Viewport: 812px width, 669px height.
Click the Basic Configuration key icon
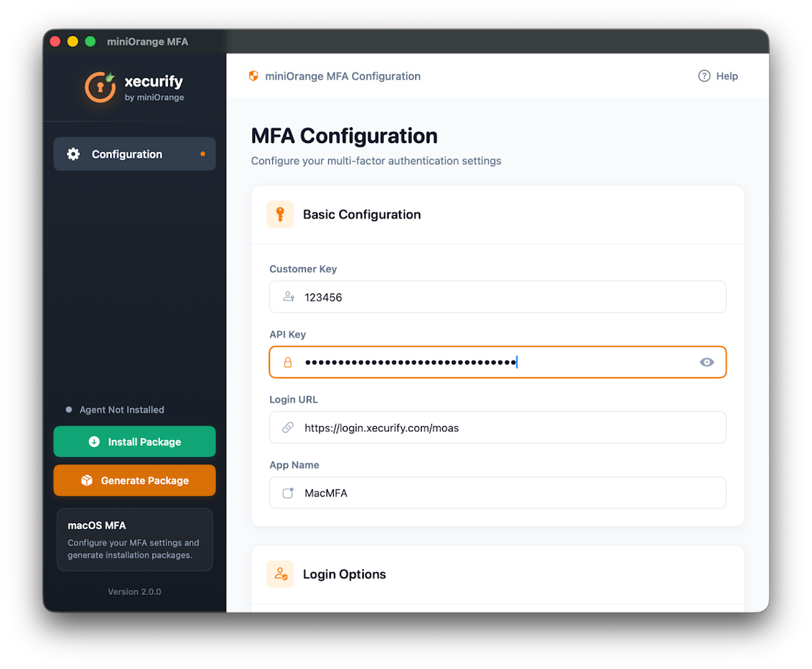coord(280,214)
